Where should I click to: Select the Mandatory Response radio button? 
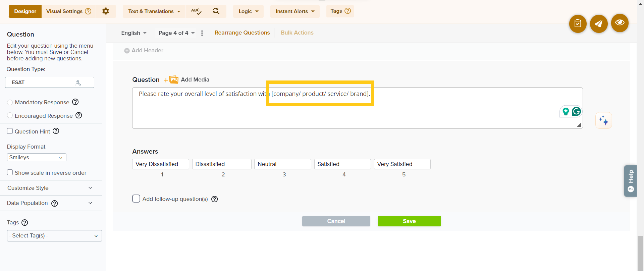coord(10,102)
